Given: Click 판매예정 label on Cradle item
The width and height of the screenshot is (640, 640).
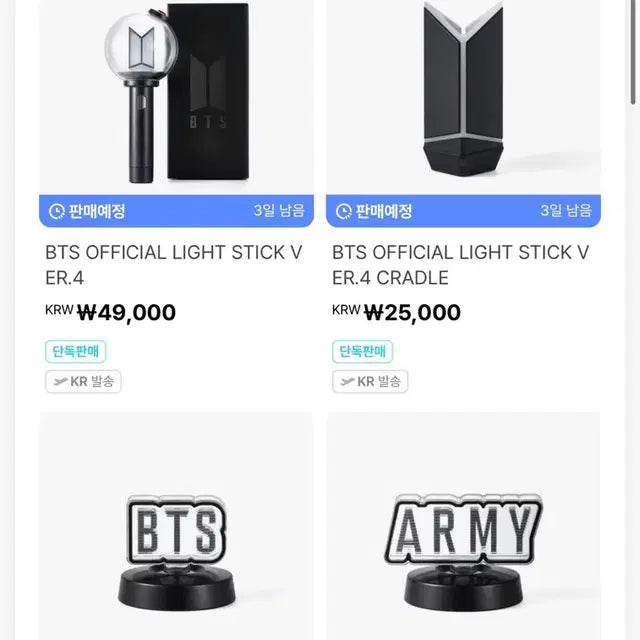Looking at the screenshot, I should pyautogui.click(x=383, y=211).
